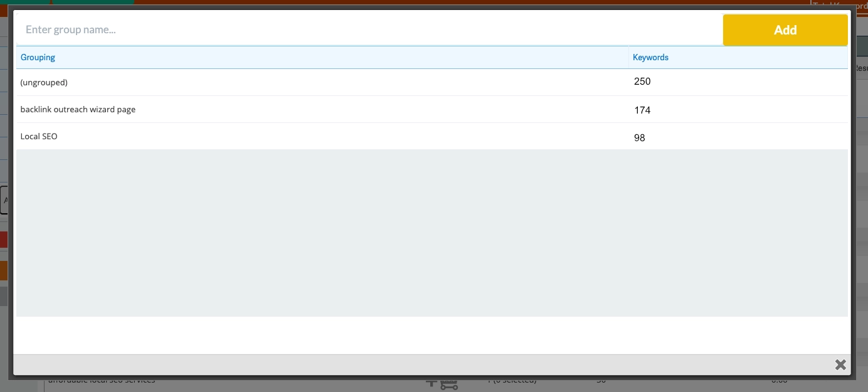
Task: Click the partially hidden left-edge button
Action: [x=4, y=200]
